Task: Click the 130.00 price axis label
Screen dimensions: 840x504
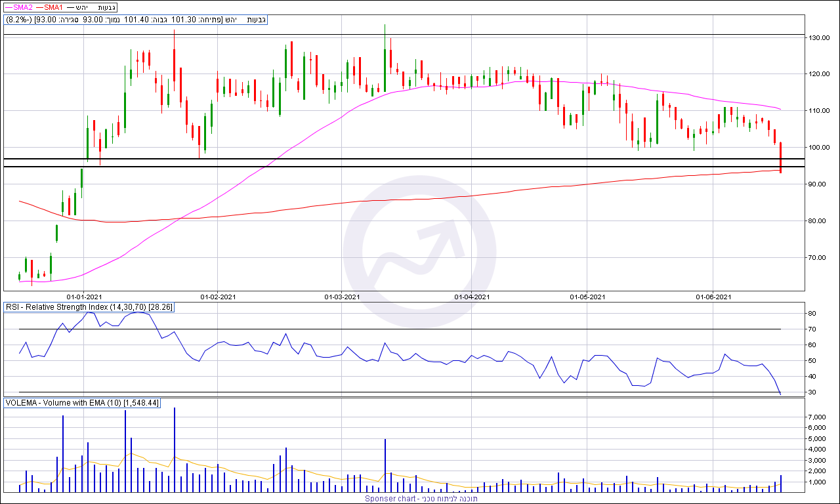Action: [818, 38]
